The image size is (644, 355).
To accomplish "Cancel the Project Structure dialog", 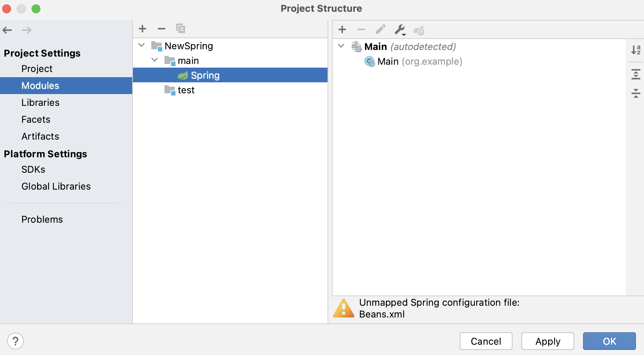I will 486,341.
